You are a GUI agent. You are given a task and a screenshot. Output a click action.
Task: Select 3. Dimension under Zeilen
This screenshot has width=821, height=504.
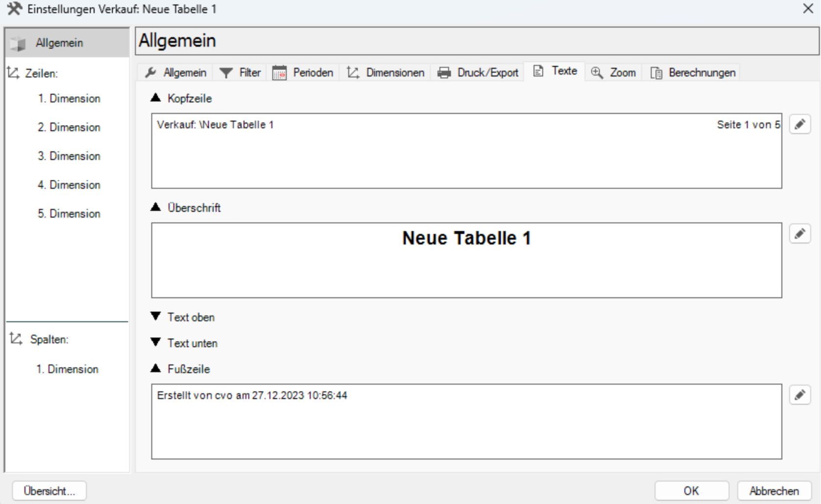coord(69,156)
